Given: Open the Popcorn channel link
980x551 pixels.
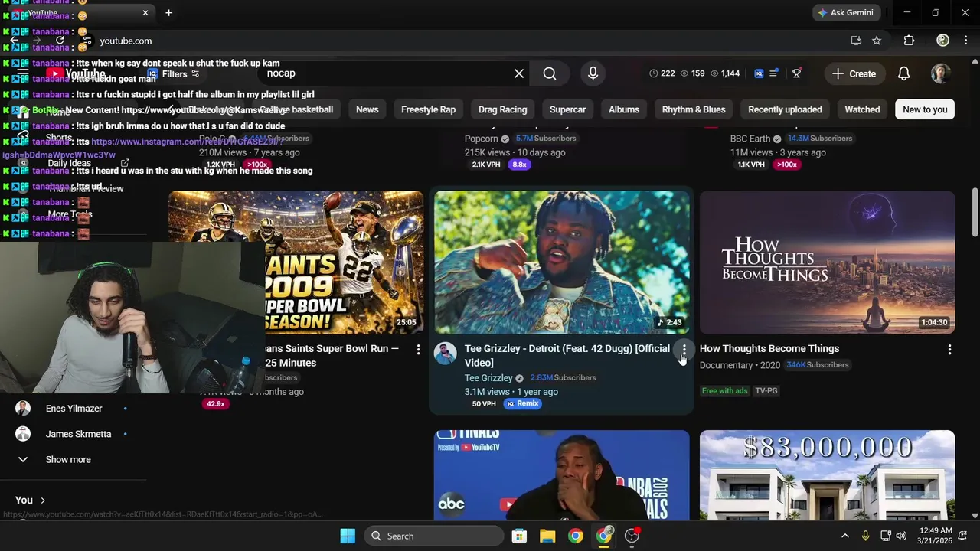Looking at the screenshot, I should click(482, 139).
